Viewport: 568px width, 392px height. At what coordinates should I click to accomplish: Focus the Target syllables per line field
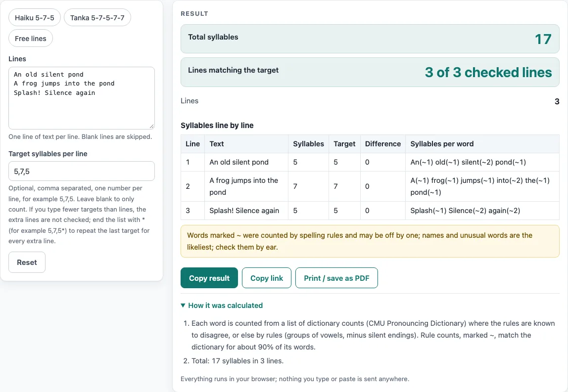point(82,171)
